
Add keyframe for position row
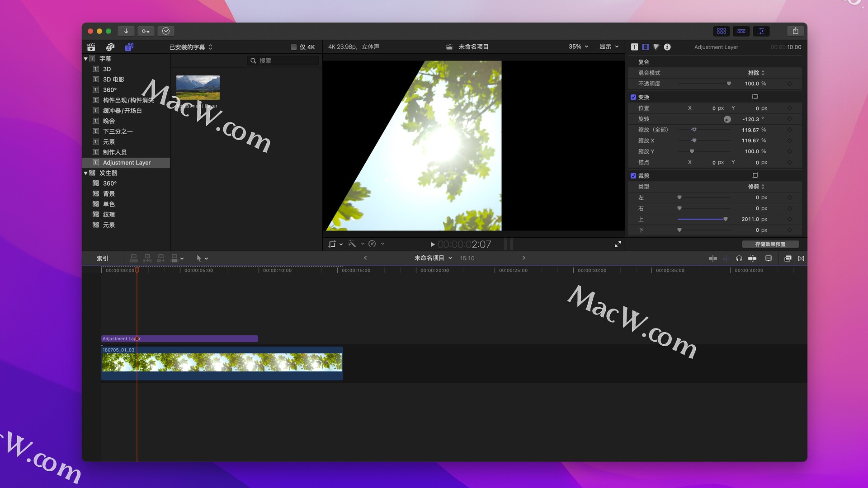[x=790, y=108]
